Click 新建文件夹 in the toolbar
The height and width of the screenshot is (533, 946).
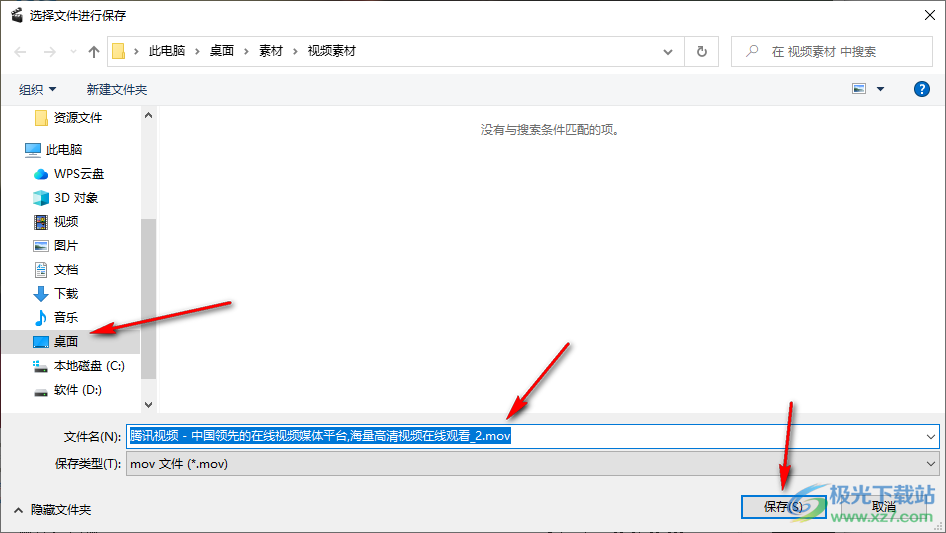[x=116, y=90]
